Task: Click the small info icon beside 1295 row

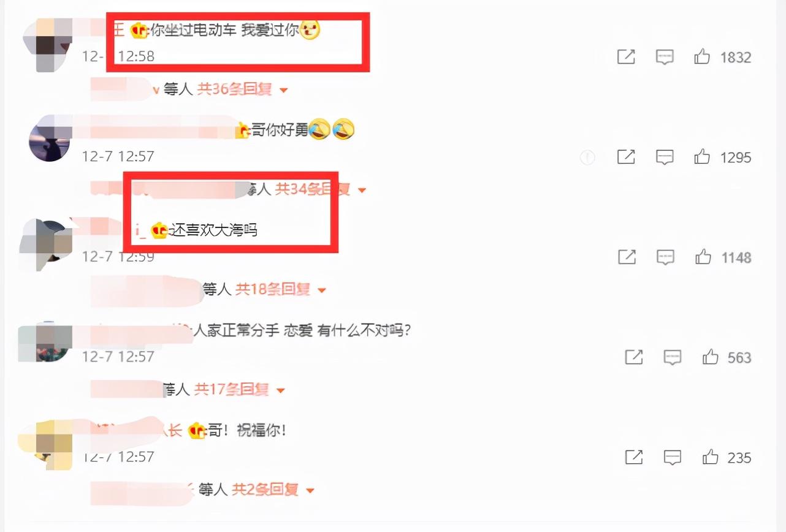Action: 587,158
